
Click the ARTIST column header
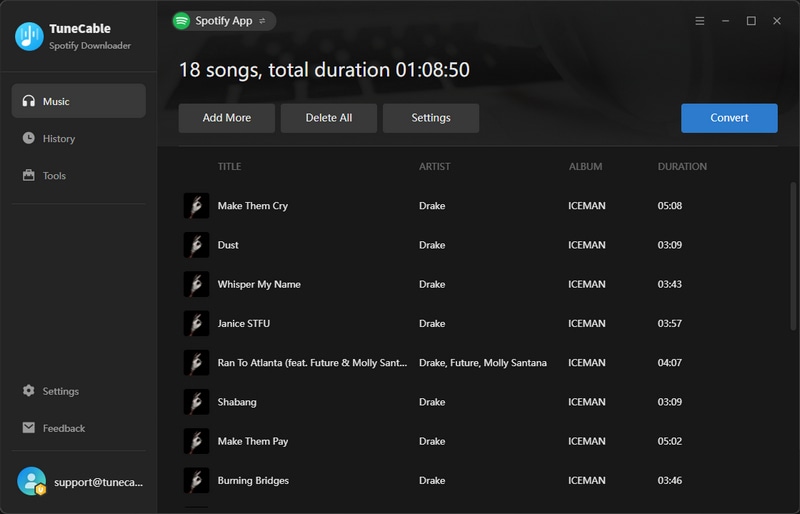pyautogui.click(x=435, y=166)
